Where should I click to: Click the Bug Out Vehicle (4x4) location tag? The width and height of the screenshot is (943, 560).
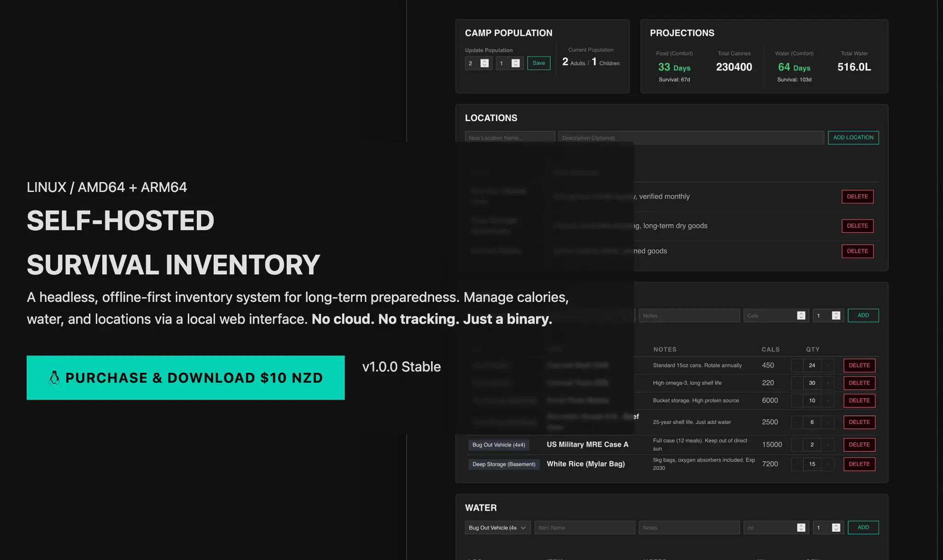click(x=499, y=445)
